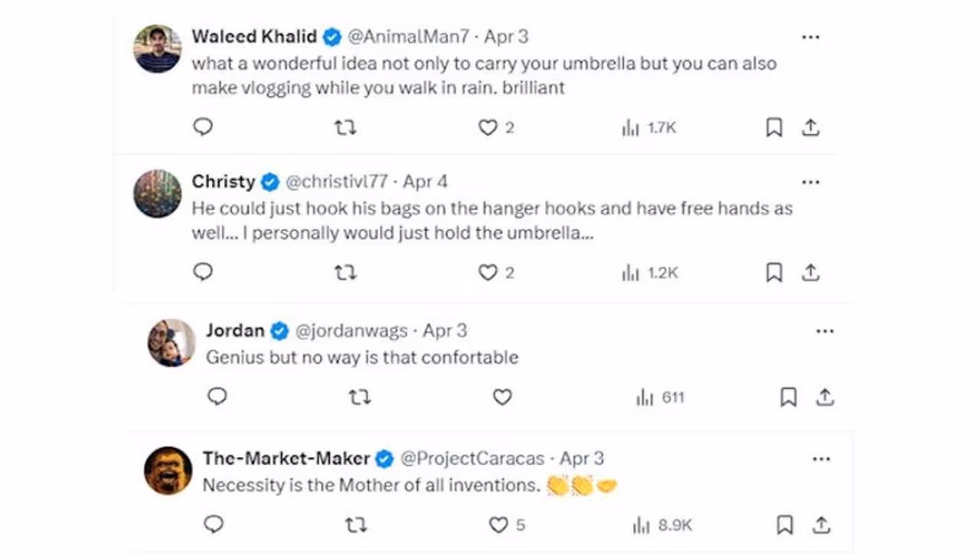Visit @christivl77 profile handle
Screen dimensions: 980x560
click(x=337, y=182)
